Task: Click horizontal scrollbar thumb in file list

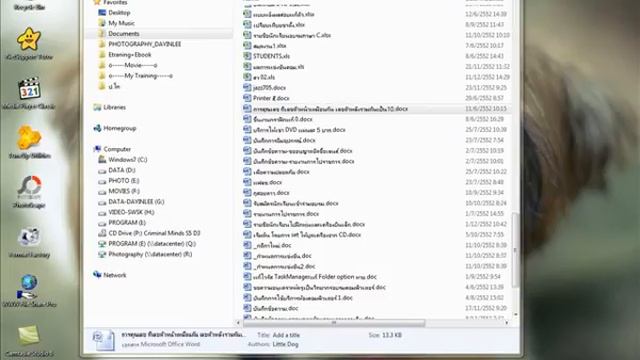Action: point(334,323)
